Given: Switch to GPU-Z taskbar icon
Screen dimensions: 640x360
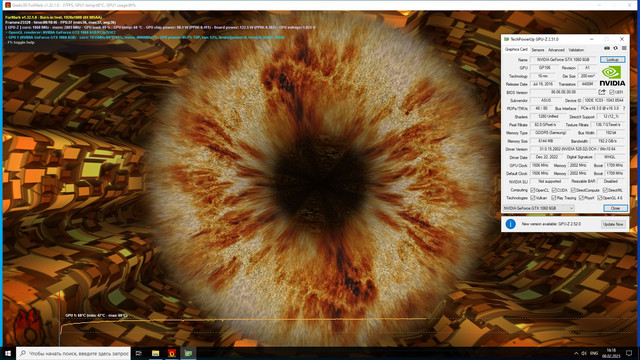Looking at the screenshot, I should [x=188, y=353].
